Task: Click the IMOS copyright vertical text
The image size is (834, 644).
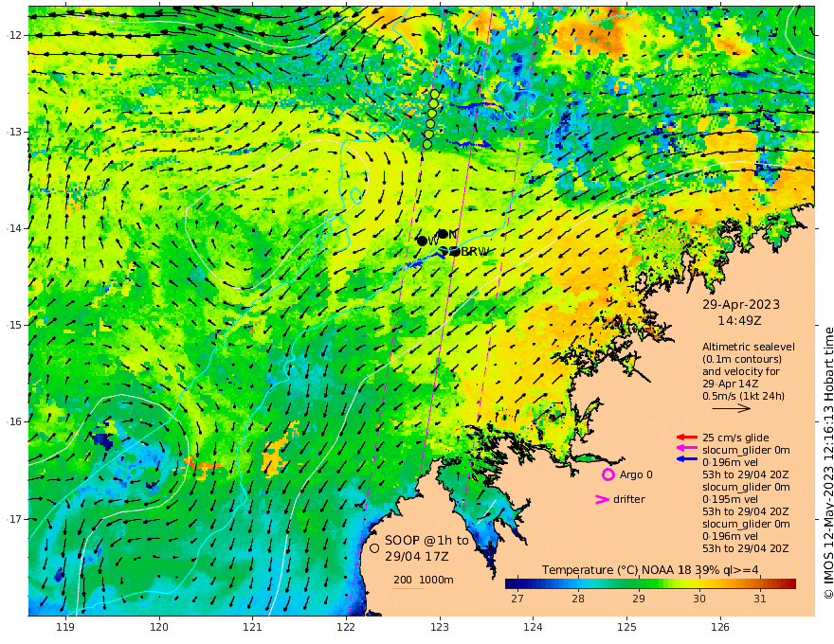Action: tap(828, 463)
